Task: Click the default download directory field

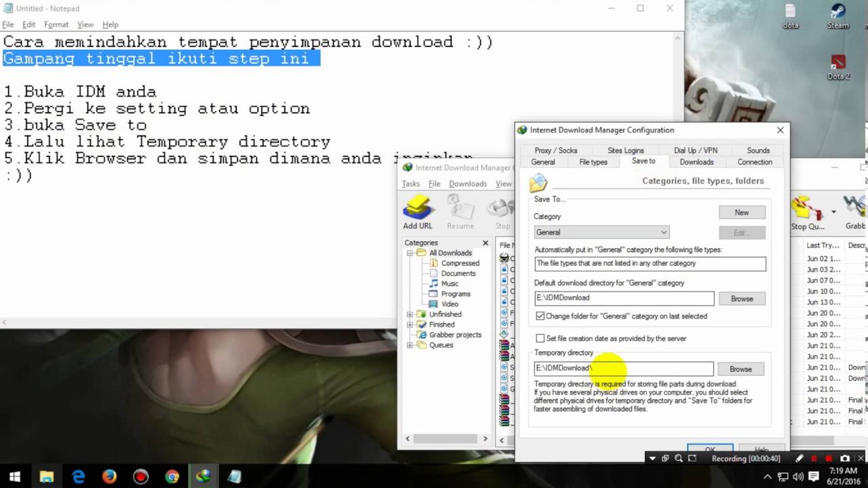Action: click(624, 298)
